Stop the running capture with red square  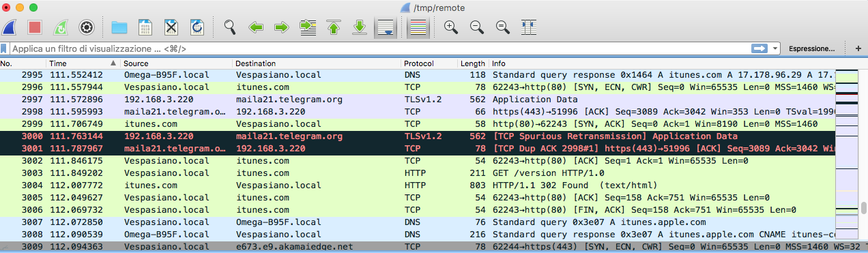click(35, 27)
